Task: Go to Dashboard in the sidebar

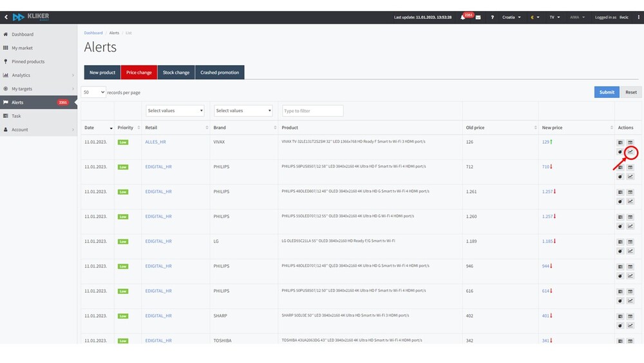Action: click(x=39, y=35)
